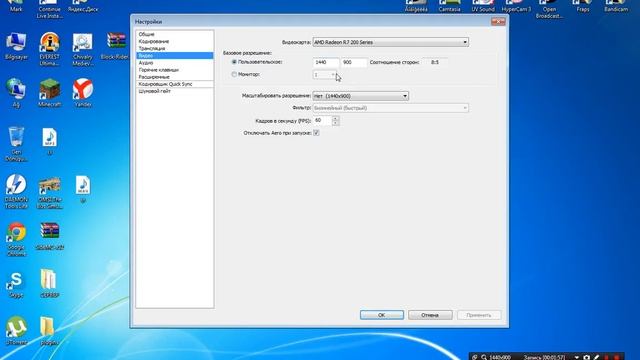Viewport: 640px width, 360px height.
Task: Launch Minecraft from the desktop
Action: (49, 93)
